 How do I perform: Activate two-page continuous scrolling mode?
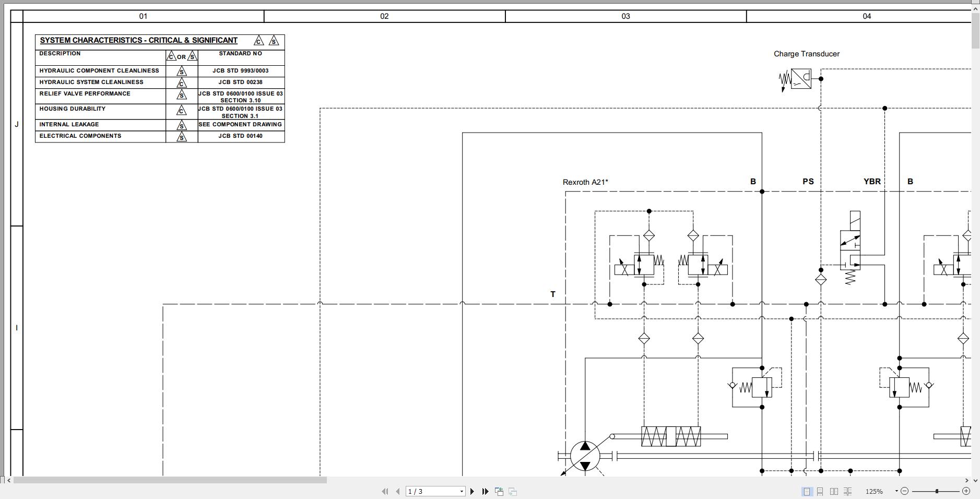pyautogui.click(x=848, y=491)
